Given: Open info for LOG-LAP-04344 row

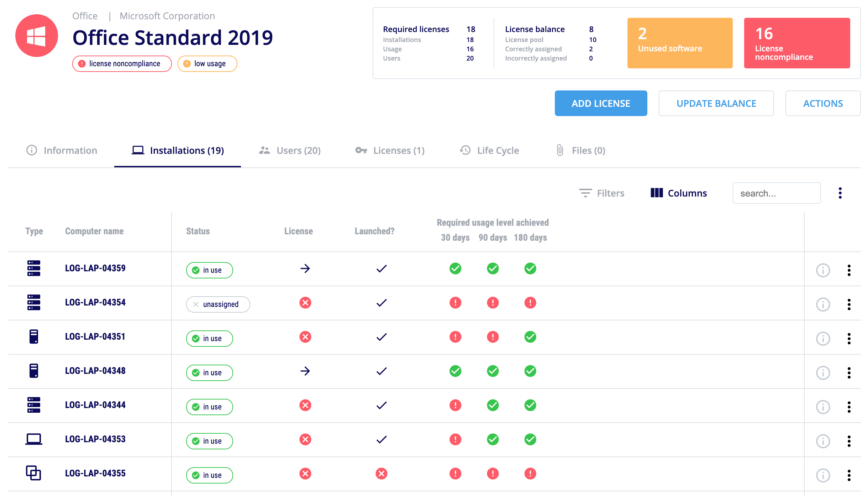Looking at the screenshot, I should 823,407.
